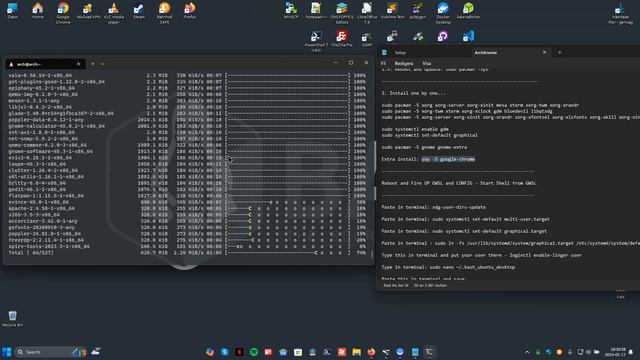Open Sublime Text desktop icon
Screen dimensions: 640x360
[x=392, y=11]
